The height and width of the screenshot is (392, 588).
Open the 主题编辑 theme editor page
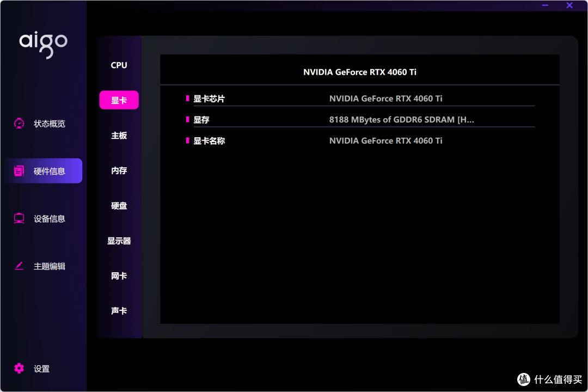click(49, 266)
